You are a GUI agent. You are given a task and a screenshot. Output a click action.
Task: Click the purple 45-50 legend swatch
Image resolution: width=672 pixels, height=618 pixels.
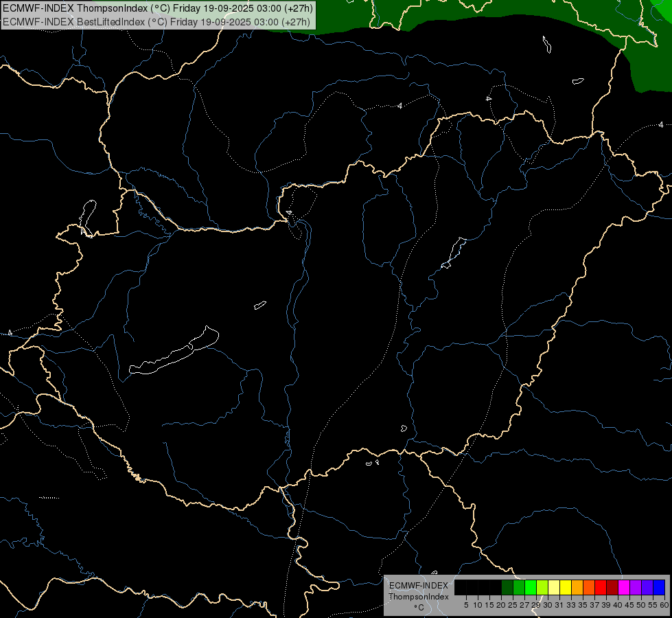(x=636, y=587)
